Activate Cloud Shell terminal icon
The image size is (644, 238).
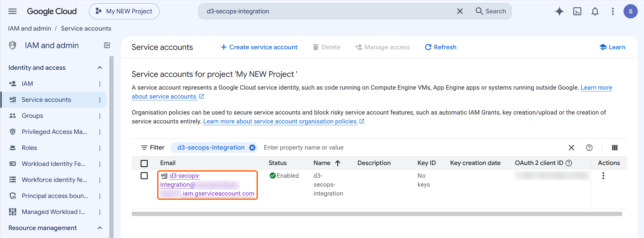(577, 11)
